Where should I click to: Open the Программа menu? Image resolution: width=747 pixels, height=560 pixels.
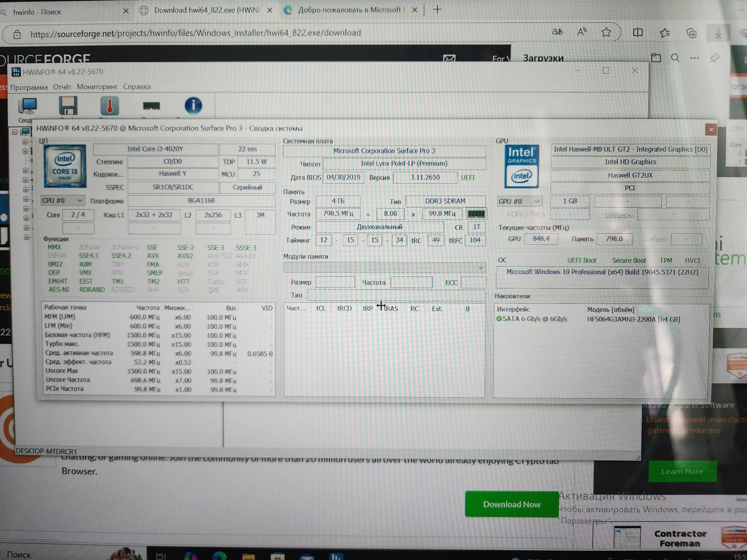pos(29,87)
